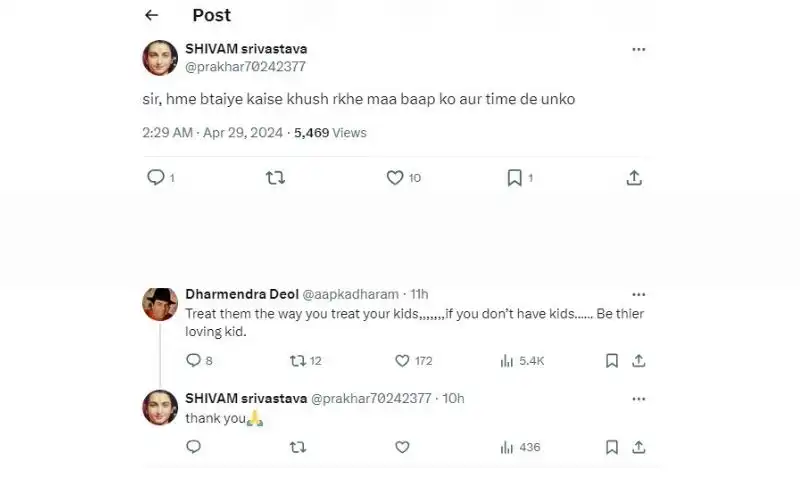Reply to Dharmendra Deol's comment with 8 replies

coord(193,360)
